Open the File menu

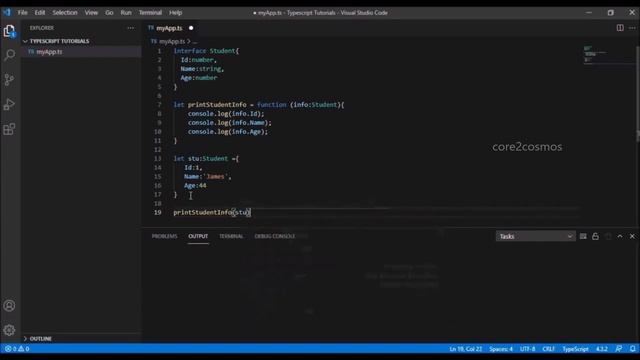[22, 13]
